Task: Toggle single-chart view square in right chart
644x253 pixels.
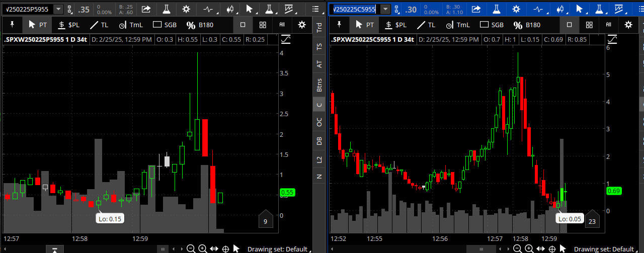Action: coord(570,25)
